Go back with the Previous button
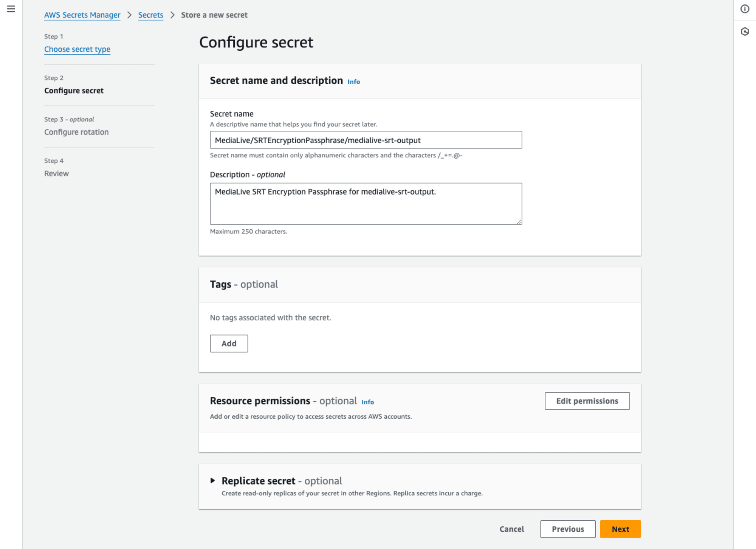Viewport: 756px width, 549px height. click(568, 529)
